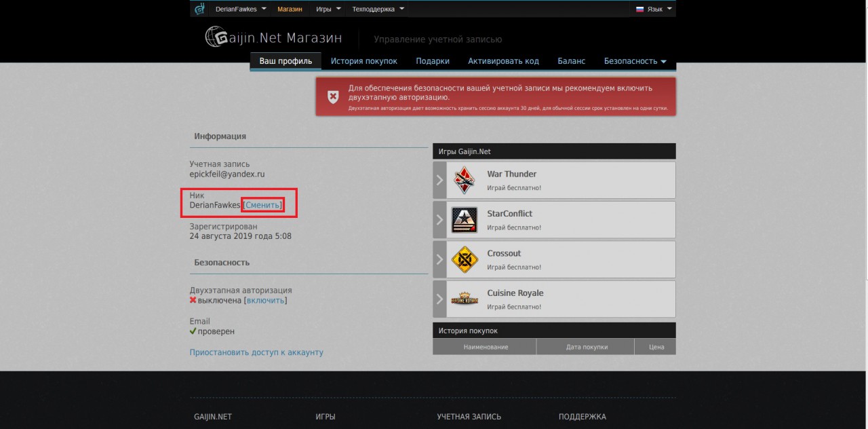Image resolution: width=868 pixels, height=429 pixels.
Task: Click the StarConflict game icon
Action: click(x=465, y=220)
